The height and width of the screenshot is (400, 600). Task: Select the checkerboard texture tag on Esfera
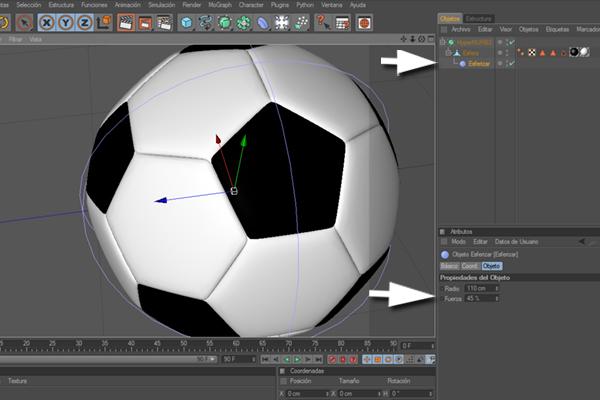tap(532, 52)
